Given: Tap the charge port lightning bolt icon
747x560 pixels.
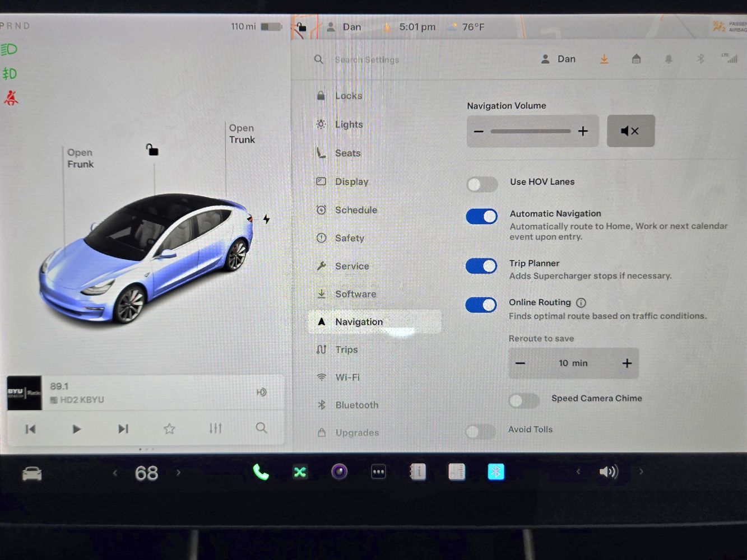Looking at the screenshot, I should (266, 219).
